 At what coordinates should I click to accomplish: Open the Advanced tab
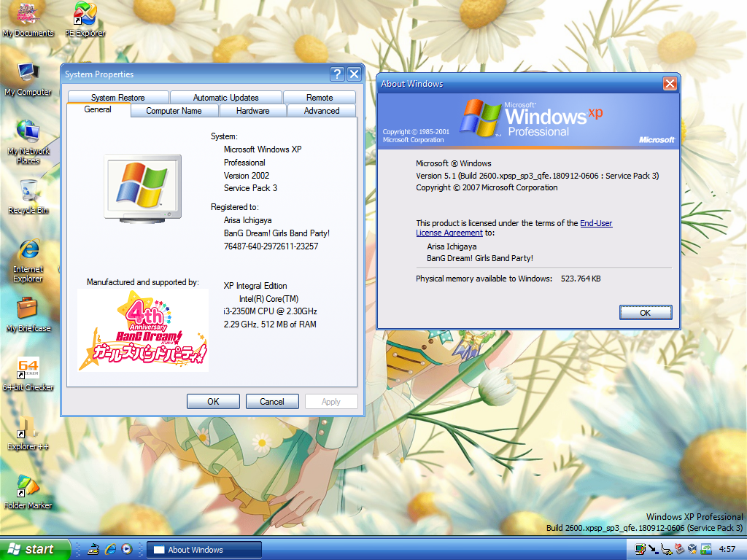[x=322, y=111]
